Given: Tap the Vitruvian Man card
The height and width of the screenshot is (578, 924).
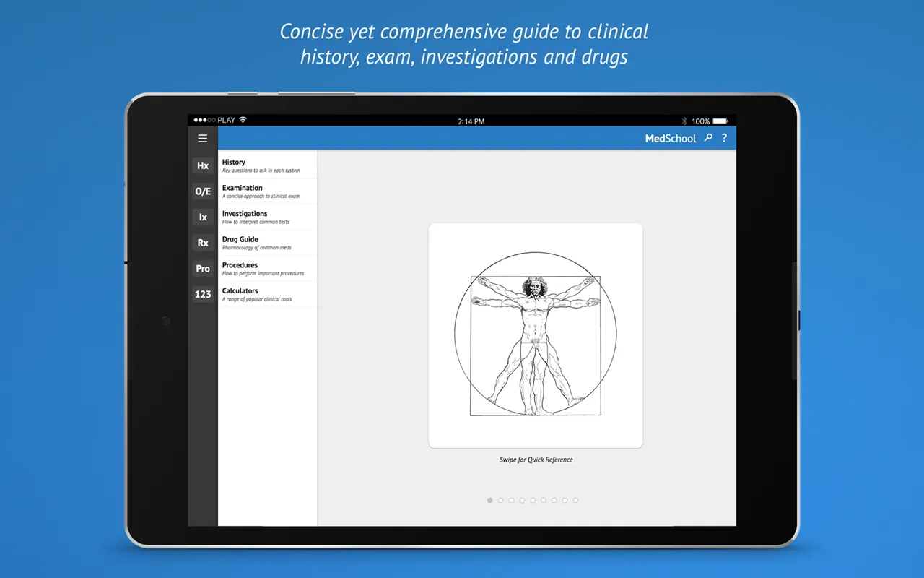Looking at the screenshot, I should pos(536,335).
